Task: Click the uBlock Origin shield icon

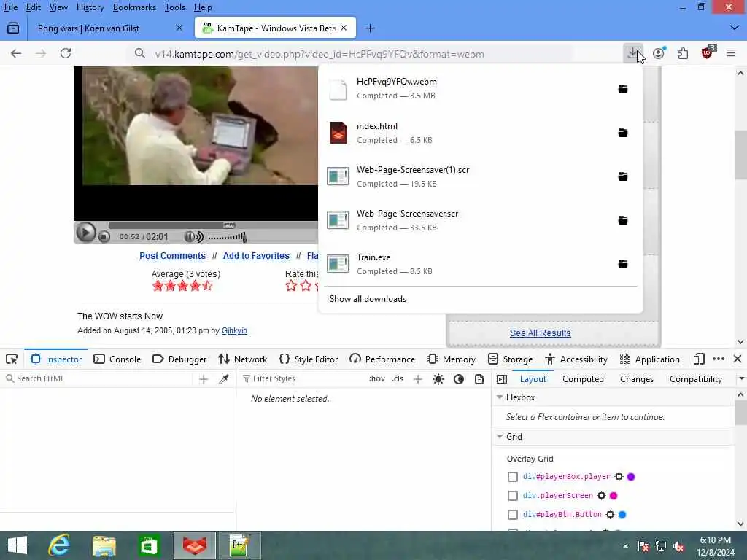Action: (708, 52)
